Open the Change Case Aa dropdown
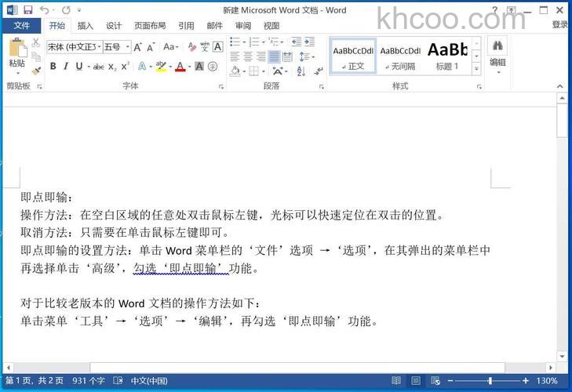 (x=171, y=47)
